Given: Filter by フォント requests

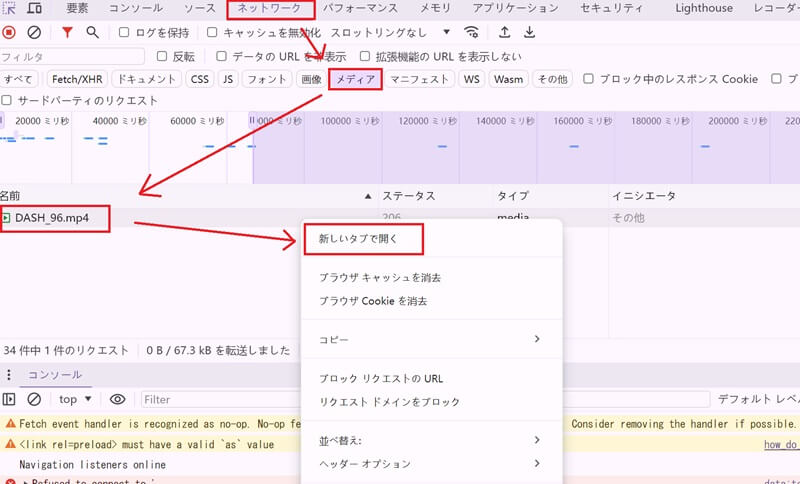Looking at the screenshot, I should click(x=267, y=79).
